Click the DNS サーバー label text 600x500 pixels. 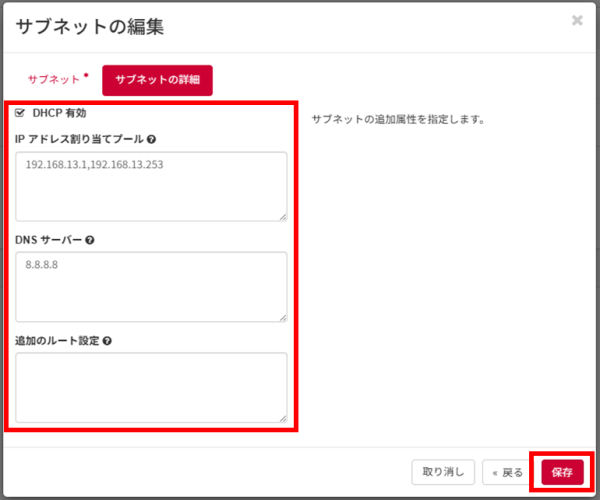[x=48, y=240]
